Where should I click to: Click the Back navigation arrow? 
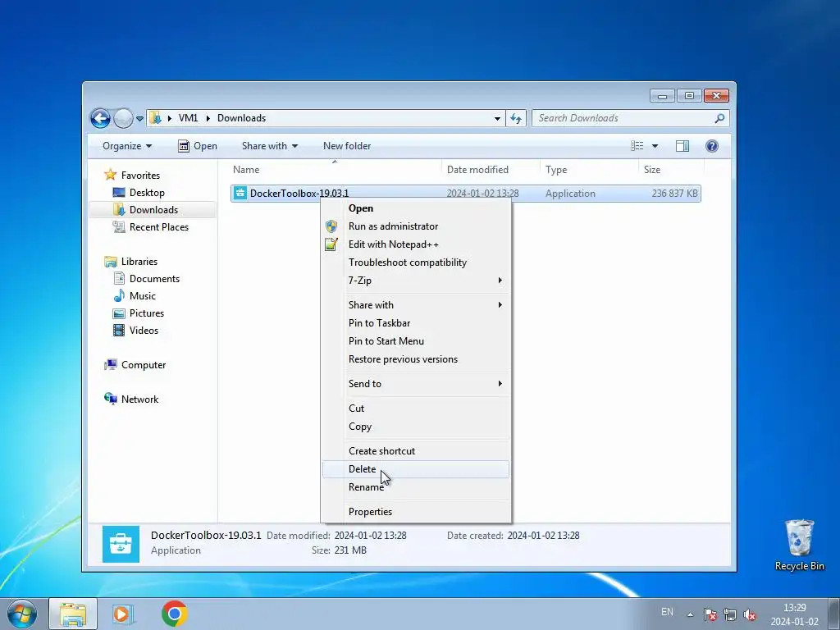[100, 118]
